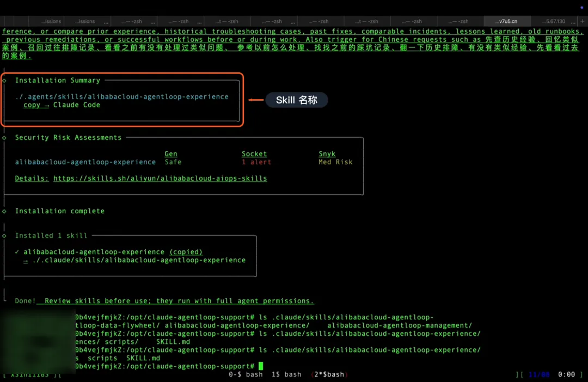588x382 pixels.
Task: Select the './.agents/skills/alibabacloud-agentloop-experience' path
Action: point(122,97)
